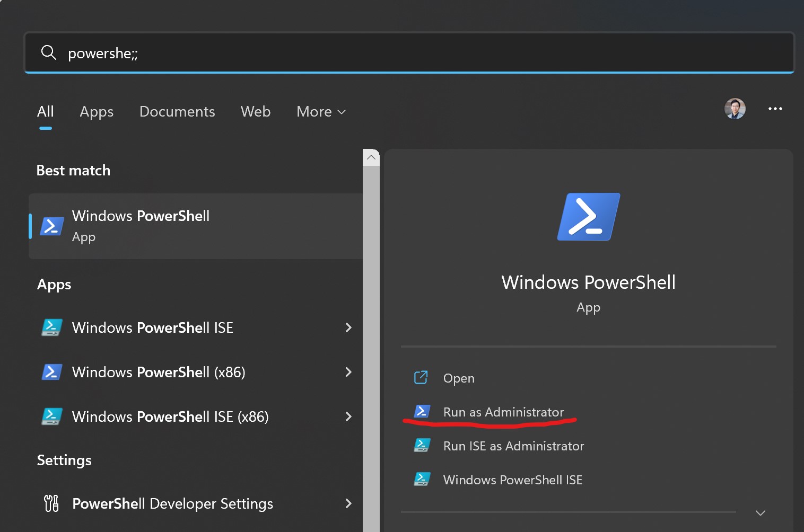804x532 pixels.
Task: Choose Run ISE as Administrator
Action: (x=513, y=446)
